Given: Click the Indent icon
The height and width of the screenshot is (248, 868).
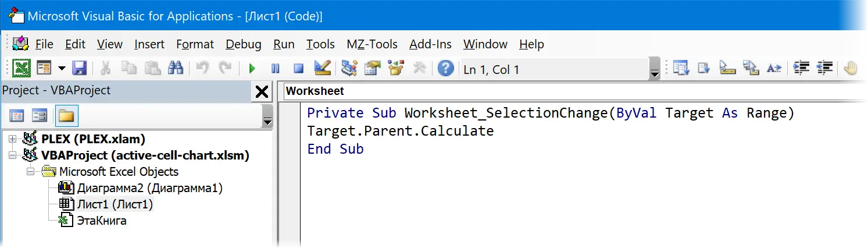Looking at the screenshot, I should [801, 69].
